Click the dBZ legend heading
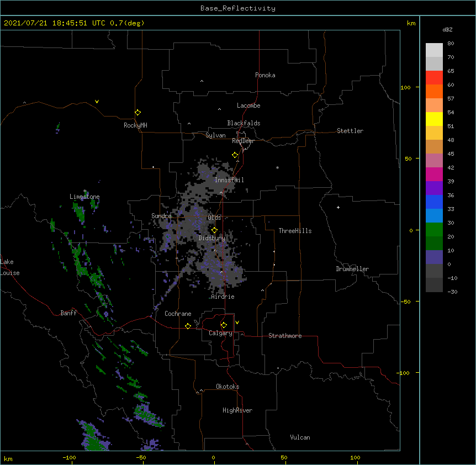476x465 pixels. pos(447,29)
